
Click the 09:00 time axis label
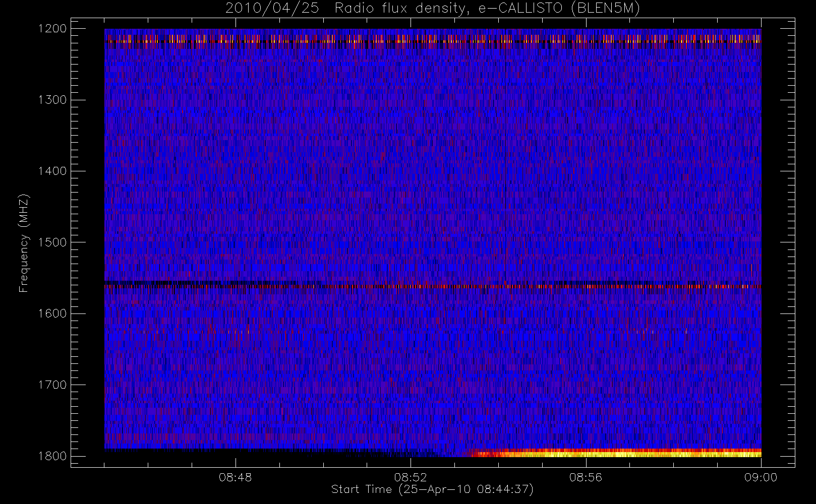tap(761, 477)
